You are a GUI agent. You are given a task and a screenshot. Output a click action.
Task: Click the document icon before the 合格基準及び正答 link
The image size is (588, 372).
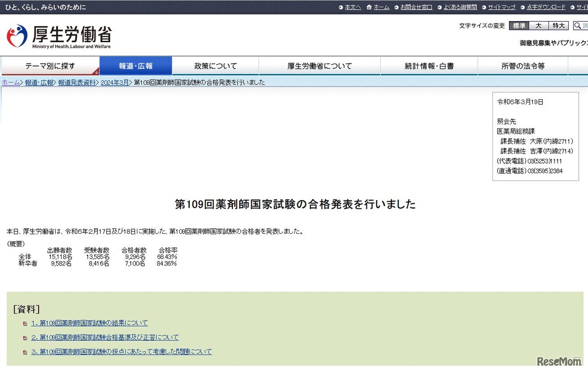click(x=25, y=338)
